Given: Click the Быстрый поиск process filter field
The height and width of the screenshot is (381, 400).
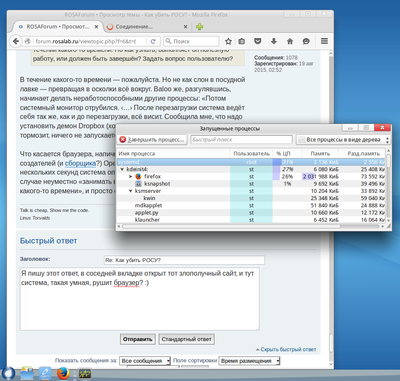Looking at the screenshot, I should pyautogui.click(x=241, y=140).
